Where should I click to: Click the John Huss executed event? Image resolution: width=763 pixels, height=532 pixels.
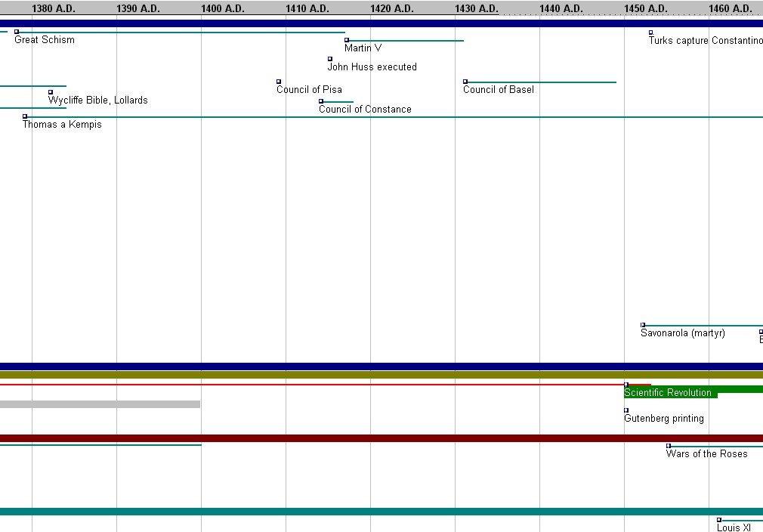[372, 67]
